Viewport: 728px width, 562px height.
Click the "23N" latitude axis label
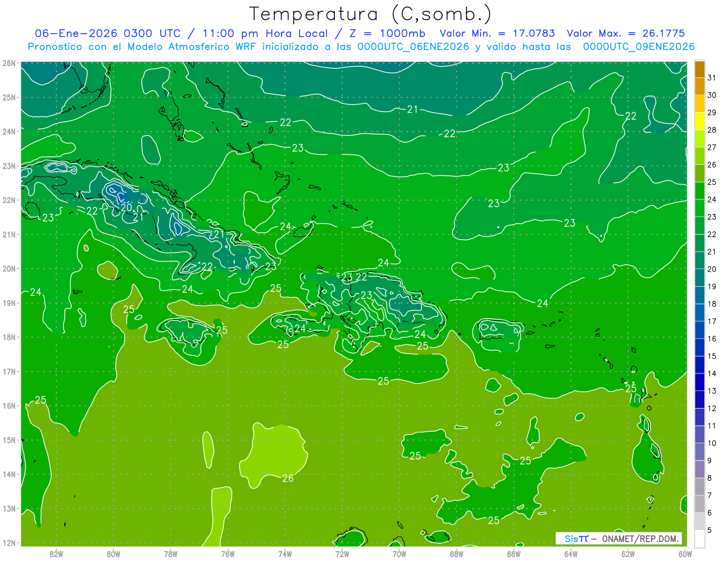pyautogui.click(x=9, y=166)
